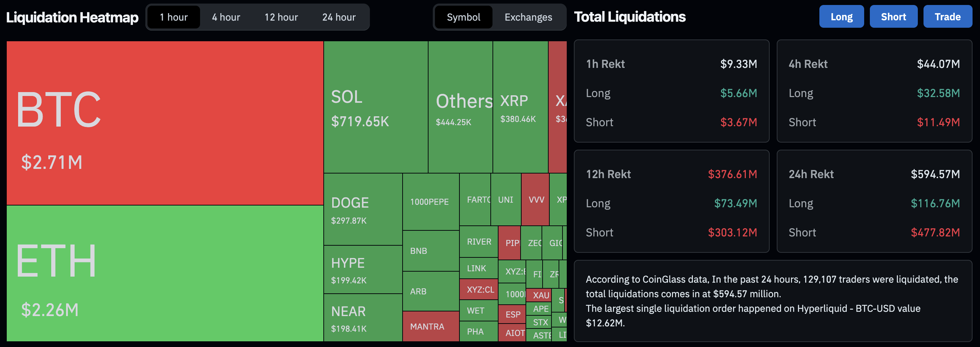Open the XRP liquidation tile
Screen dimensions: 980x347
point(520,107)
